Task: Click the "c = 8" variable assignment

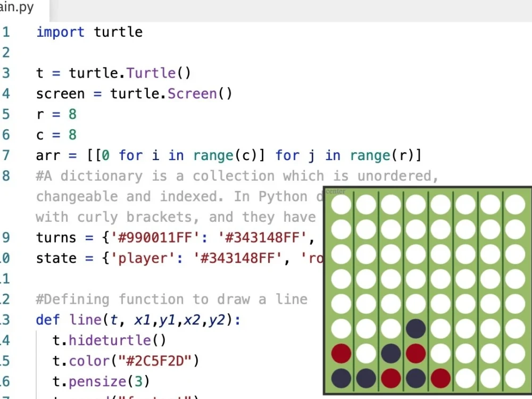Action: pyautogui.click(x=55, y=135)
